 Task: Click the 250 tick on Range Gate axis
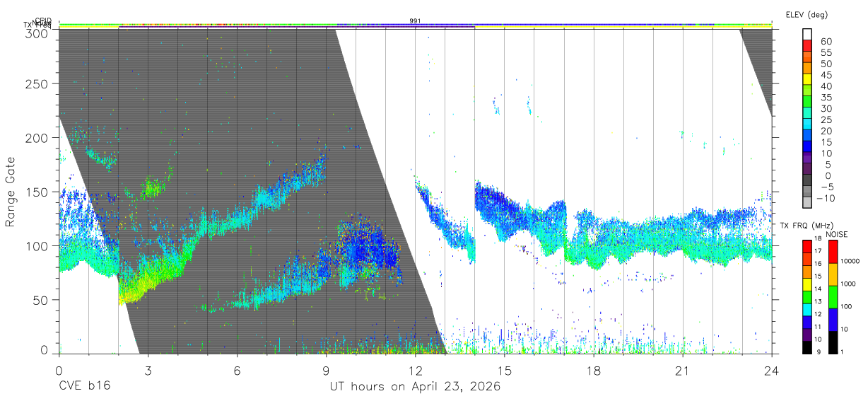tap(37, 83)
